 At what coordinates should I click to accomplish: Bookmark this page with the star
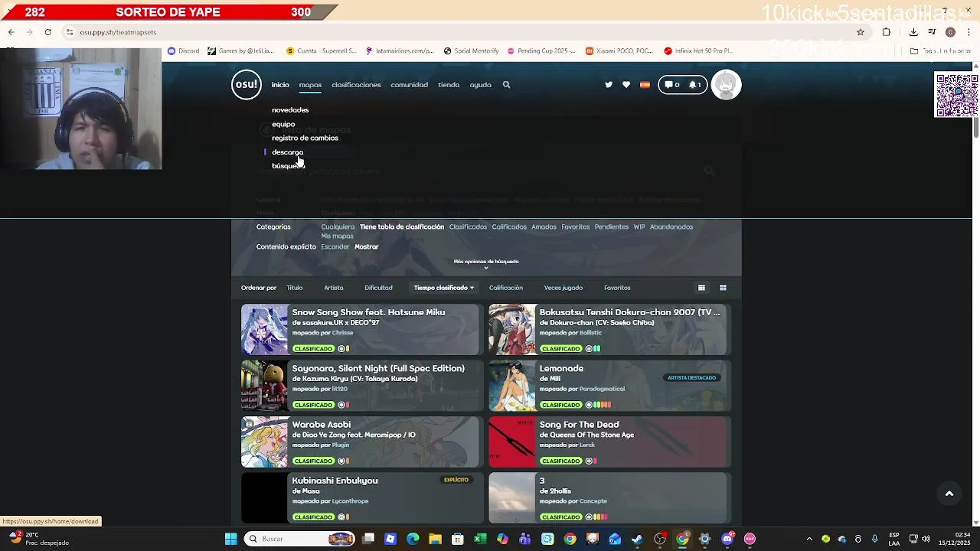pos(861,32)
